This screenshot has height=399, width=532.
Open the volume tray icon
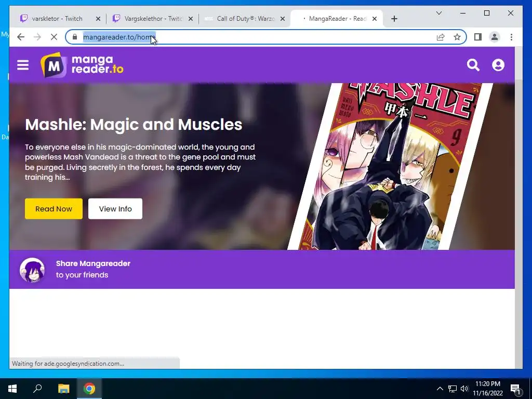(464, 389)
